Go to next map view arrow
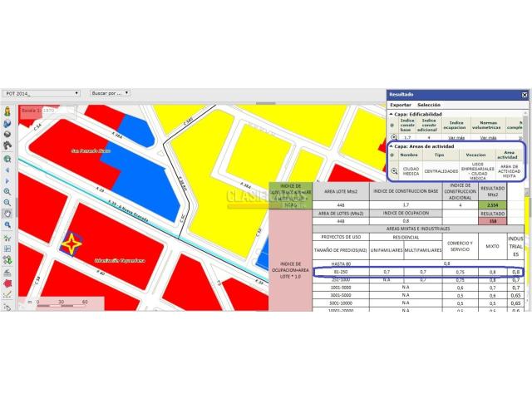This screenshot has width=532, height=399. coord(7,180)
